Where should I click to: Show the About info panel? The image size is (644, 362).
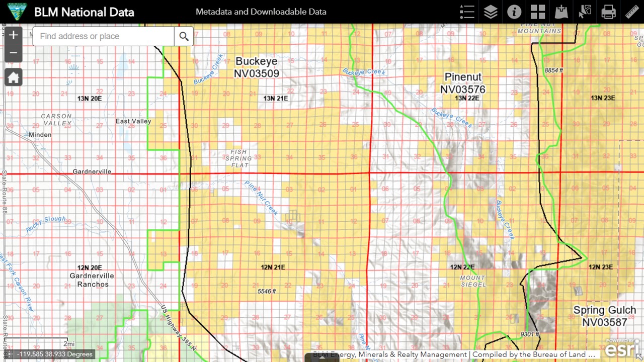tap(514, 12)
